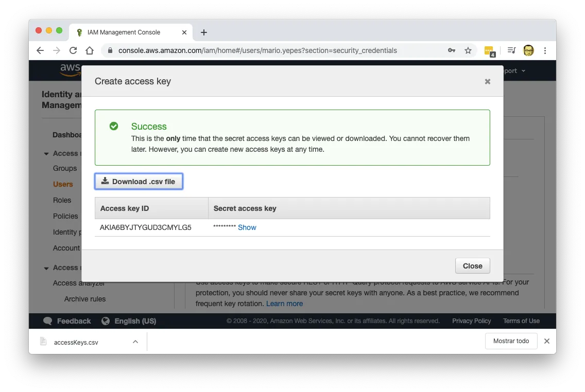
Task: Select the IAM Management Console tab
Action: click(131, 32)
